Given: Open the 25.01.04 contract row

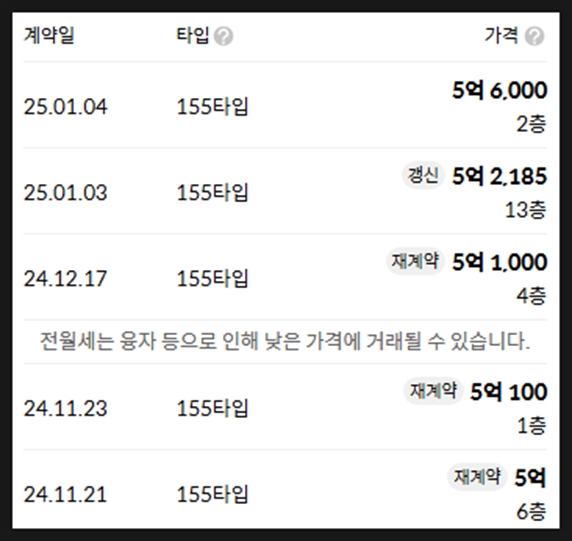Looking at the screenshot, I should pos(285,106).
